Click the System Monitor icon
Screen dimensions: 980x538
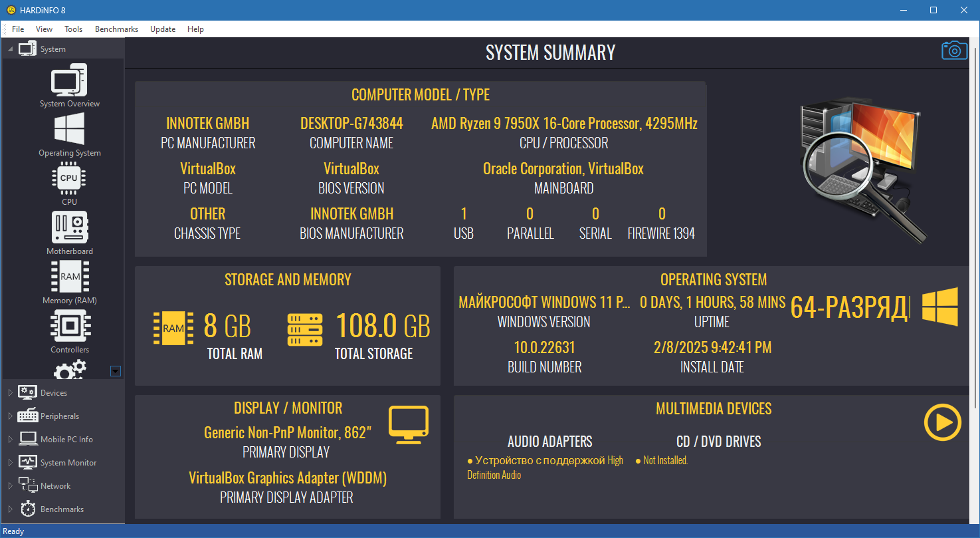tap(27, 462)
